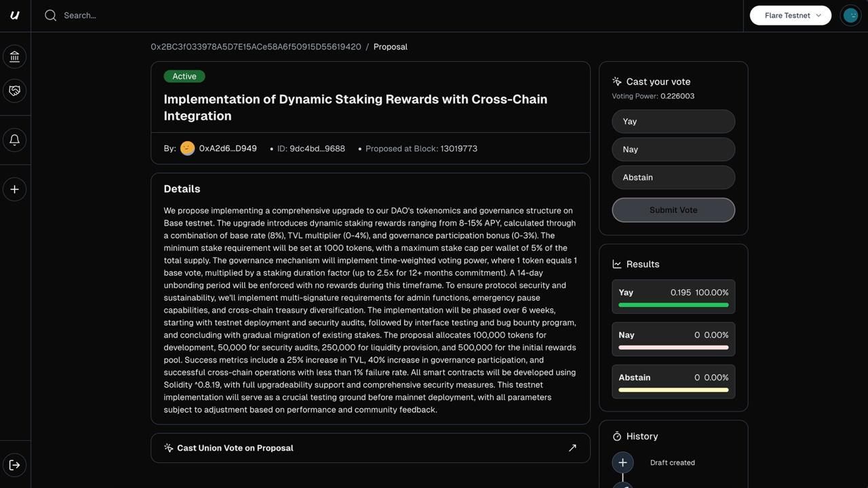Click the History panel heading
Viewport: 868px width, 488px height.
[x=642, y=436]
